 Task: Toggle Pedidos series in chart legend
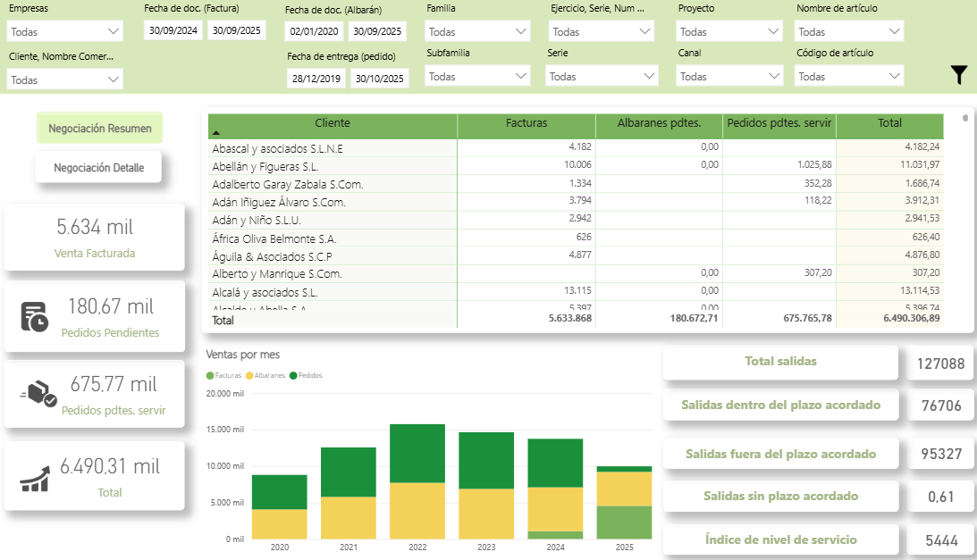[307, 375]
